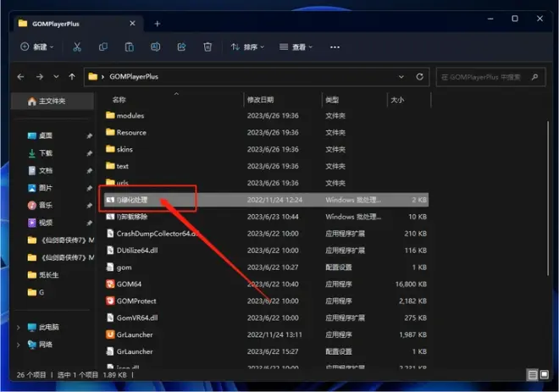The image size is (559, 392).
Task: Close the GOMPlayerPlus tab
Action: (x=132, y=24)
